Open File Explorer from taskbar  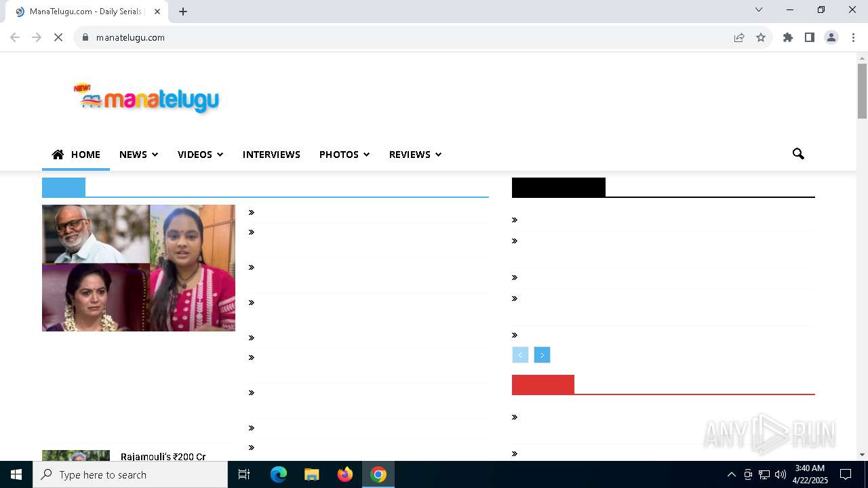click(311, 474)
